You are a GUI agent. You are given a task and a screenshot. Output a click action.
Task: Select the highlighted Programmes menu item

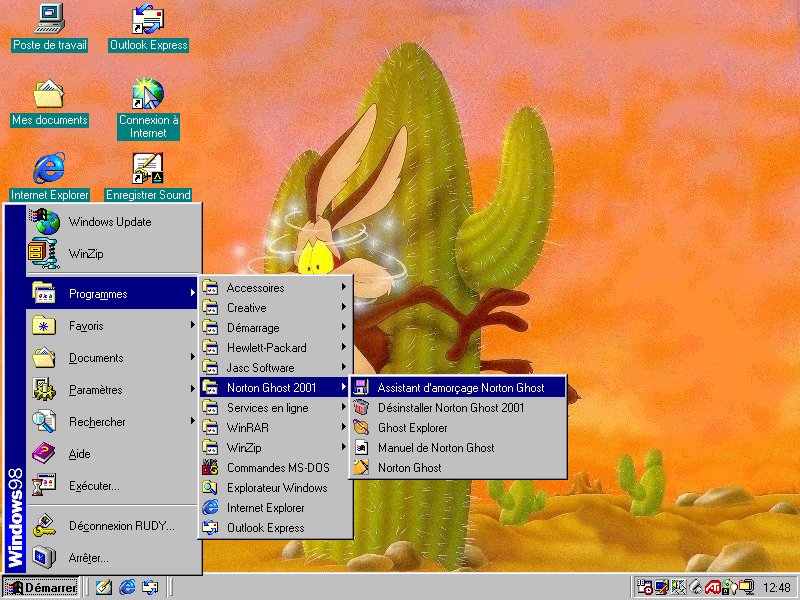click(x=113, y=294)
